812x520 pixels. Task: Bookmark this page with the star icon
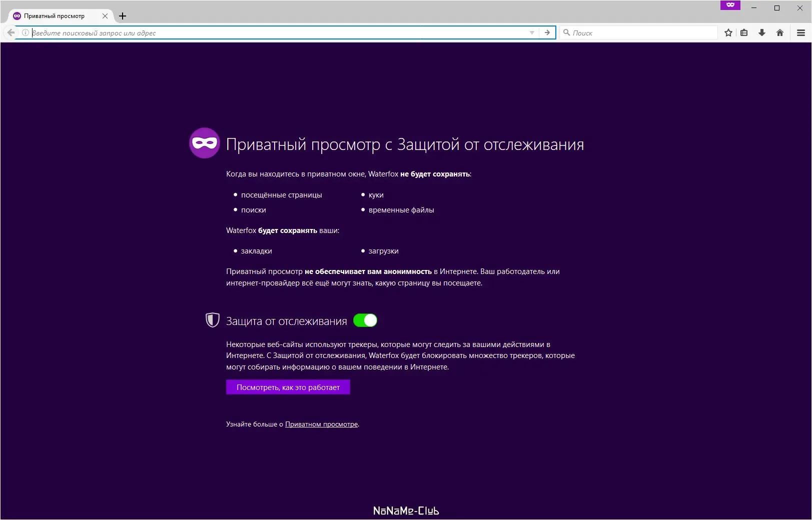click(728, 32)
